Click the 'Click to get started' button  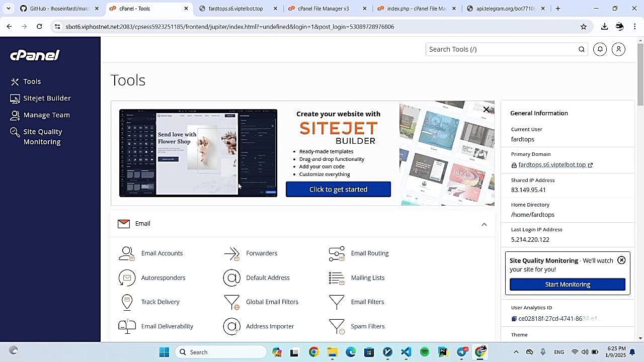click(338, 190)
